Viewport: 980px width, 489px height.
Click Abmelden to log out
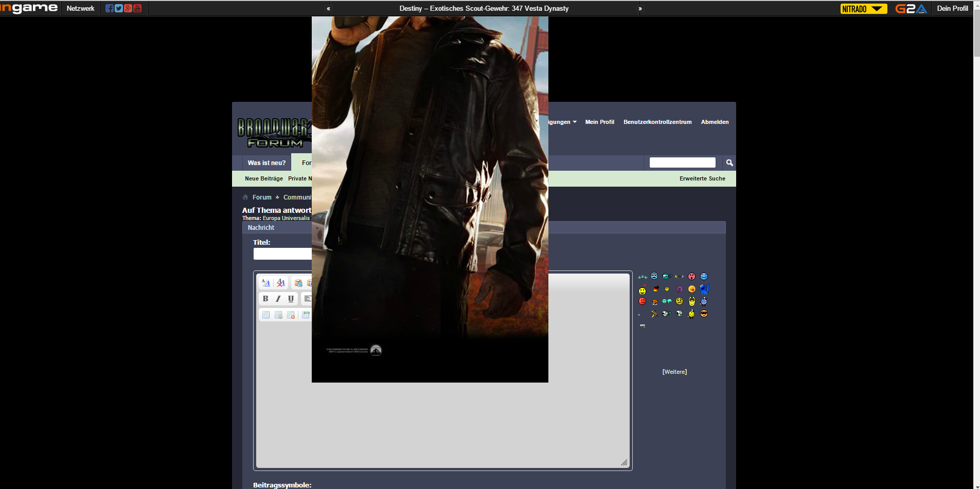tap(715, 122)
